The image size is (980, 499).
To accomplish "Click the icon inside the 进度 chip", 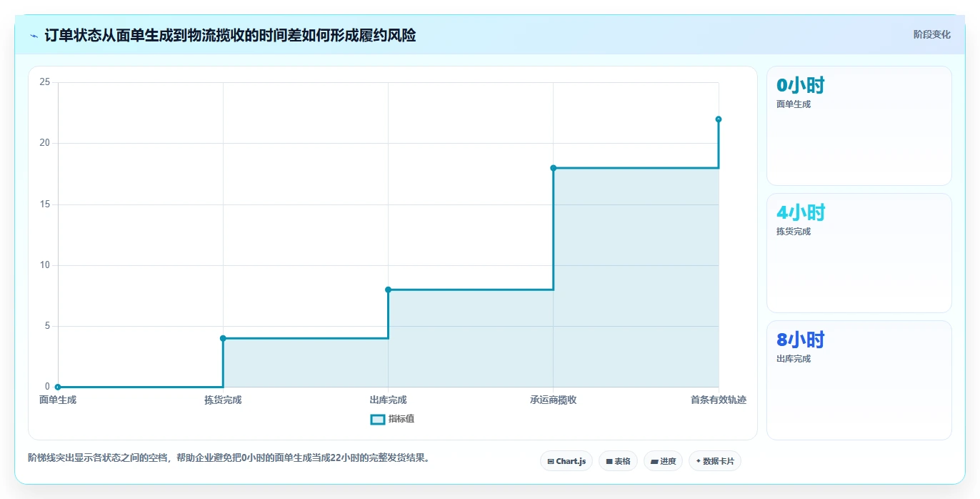I will (654, 462).
